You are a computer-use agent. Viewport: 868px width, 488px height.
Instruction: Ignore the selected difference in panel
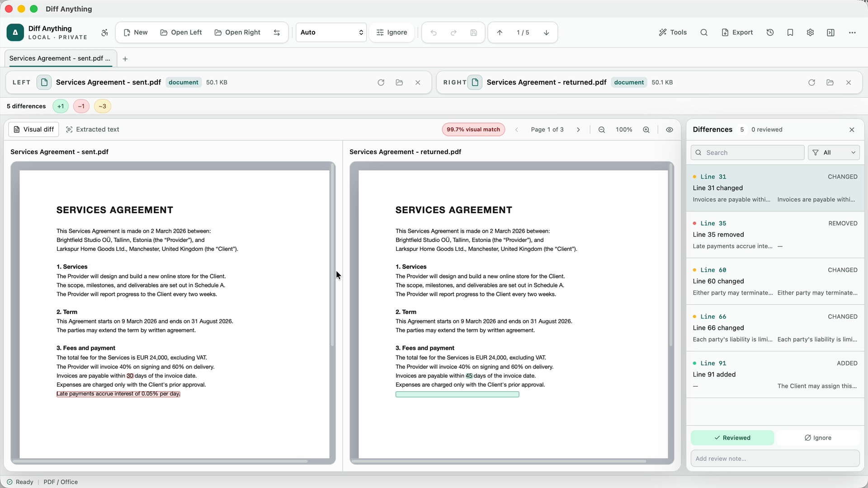coord(818,438)
